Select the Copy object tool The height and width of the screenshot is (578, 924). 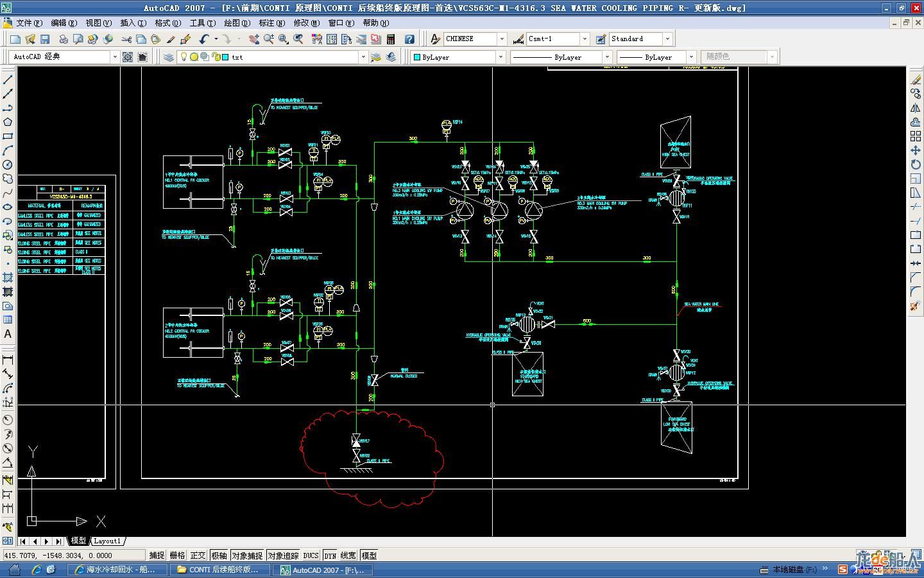pyautogui.click(x=916, y=94)
